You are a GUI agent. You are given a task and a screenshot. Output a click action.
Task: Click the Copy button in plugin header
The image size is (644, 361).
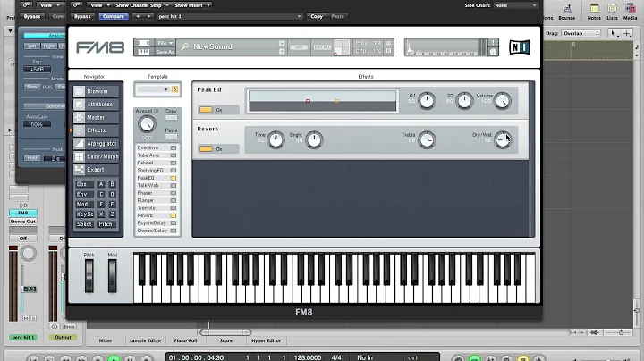pos(317,16)
